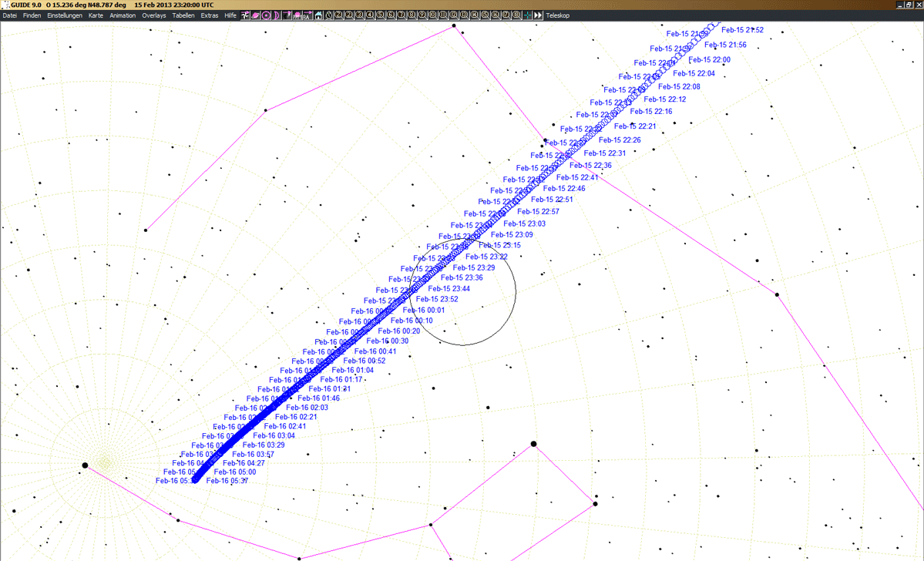This screenshot has height=561, width=924.
Task: Open the Finden menu
Action: pyautogui.click(x=32, y=15)
